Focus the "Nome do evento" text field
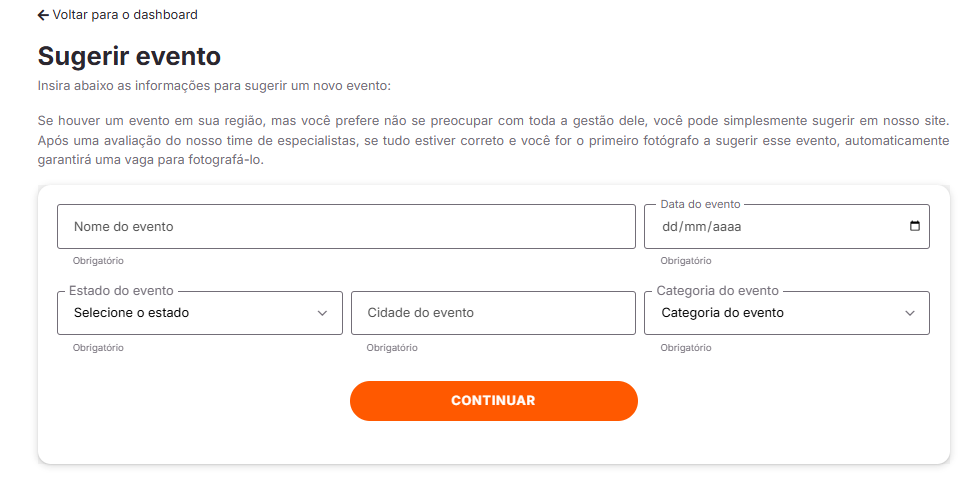This screenshot has width=972, height=478. coord(346,227)
